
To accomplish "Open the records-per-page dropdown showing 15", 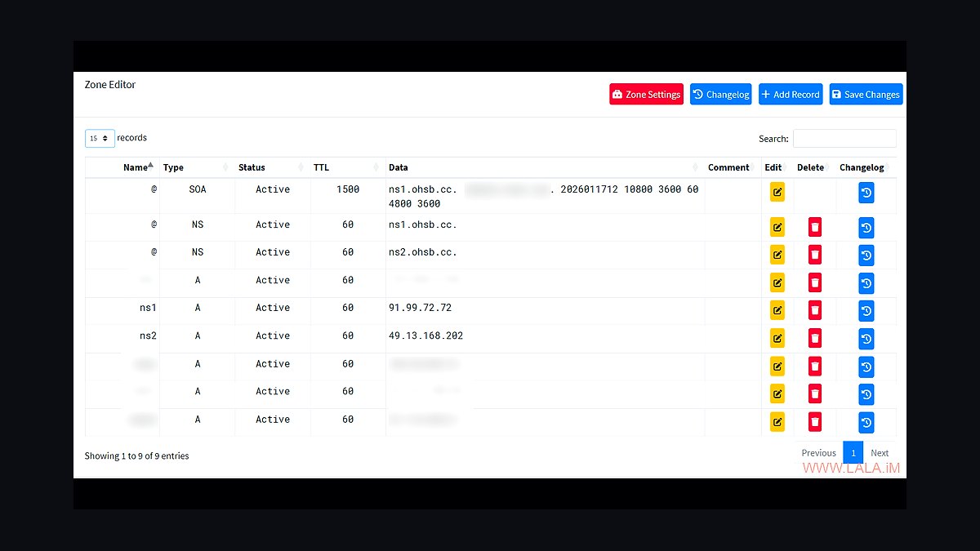I will [x=100, y=139].
